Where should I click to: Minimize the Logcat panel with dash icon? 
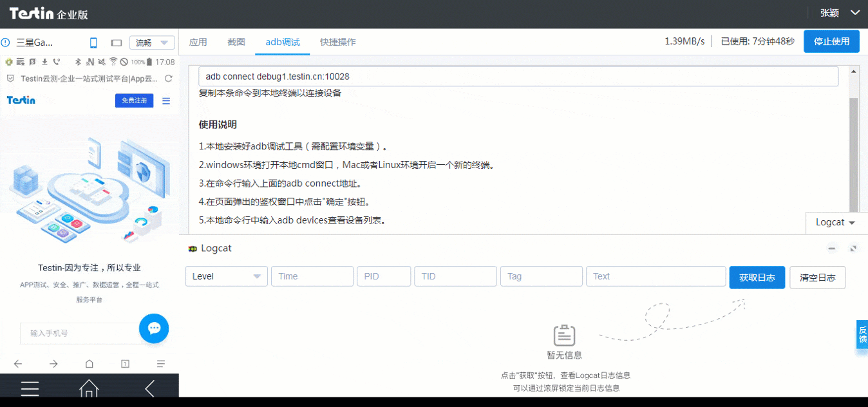[832, 249]
